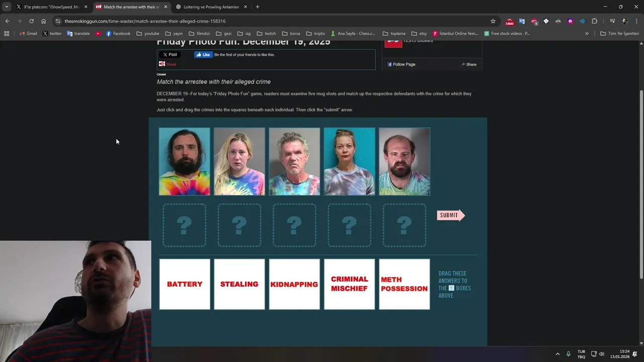The height and width of the screenshot is (362, 644).
Task: Open the glasses-face extension icon
Action: pyautogui.click(x=558, y=21)
